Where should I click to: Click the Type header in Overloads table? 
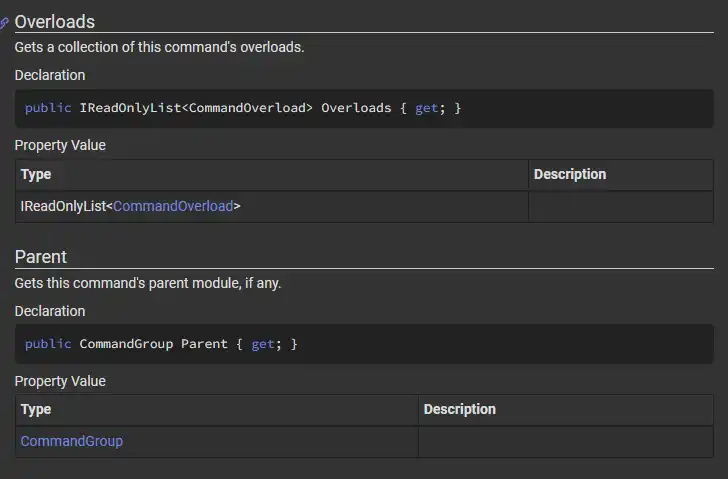pyautogui.click(x=36, y=174)
